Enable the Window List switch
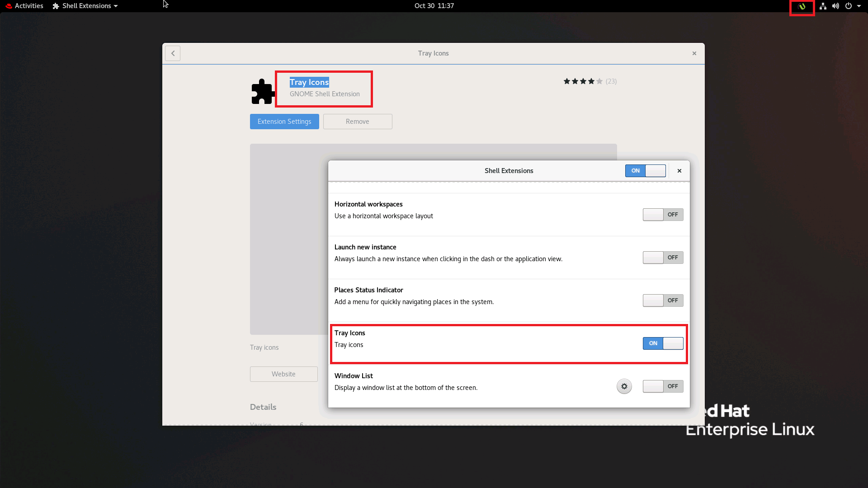This screenshot has width=868, height=488. coord(663,386)
